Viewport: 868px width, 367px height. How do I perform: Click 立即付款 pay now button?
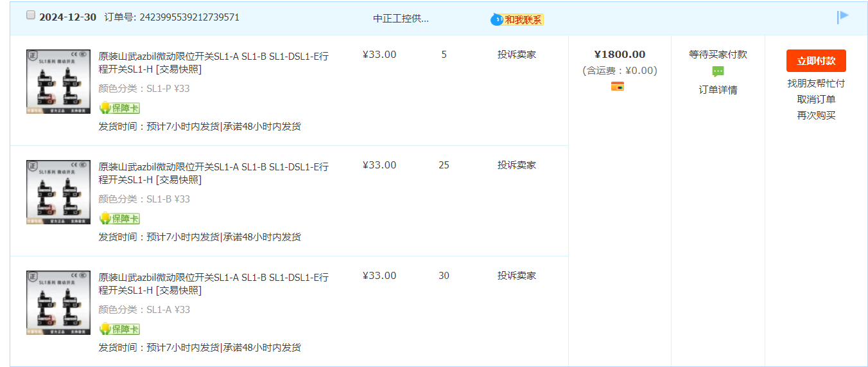[816, 61]
